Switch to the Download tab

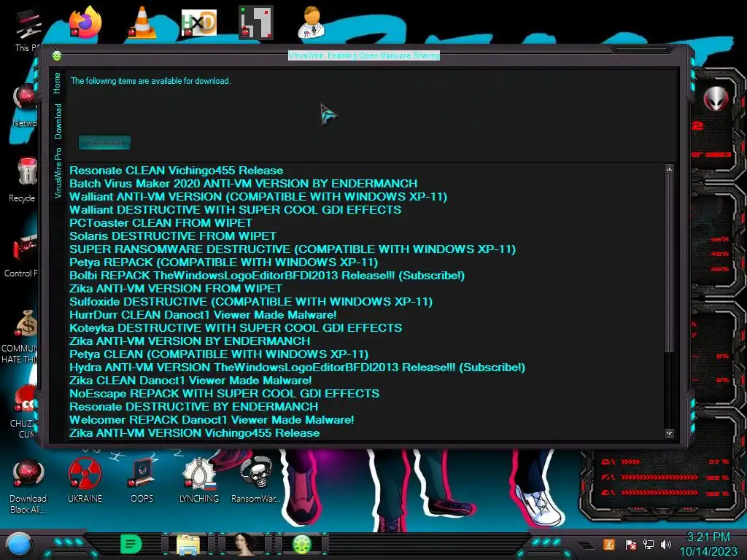click(58, 122)
